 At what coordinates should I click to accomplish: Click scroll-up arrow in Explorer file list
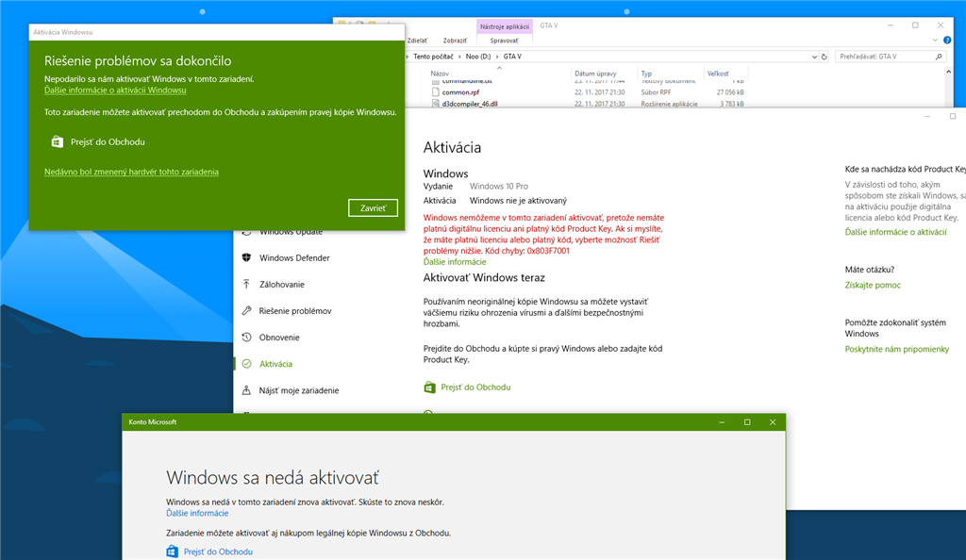click(x=948, y=72)
